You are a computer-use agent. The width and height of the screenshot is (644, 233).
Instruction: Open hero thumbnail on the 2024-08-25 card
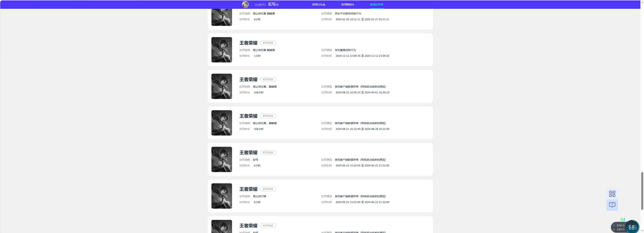(x=222, y=86)
